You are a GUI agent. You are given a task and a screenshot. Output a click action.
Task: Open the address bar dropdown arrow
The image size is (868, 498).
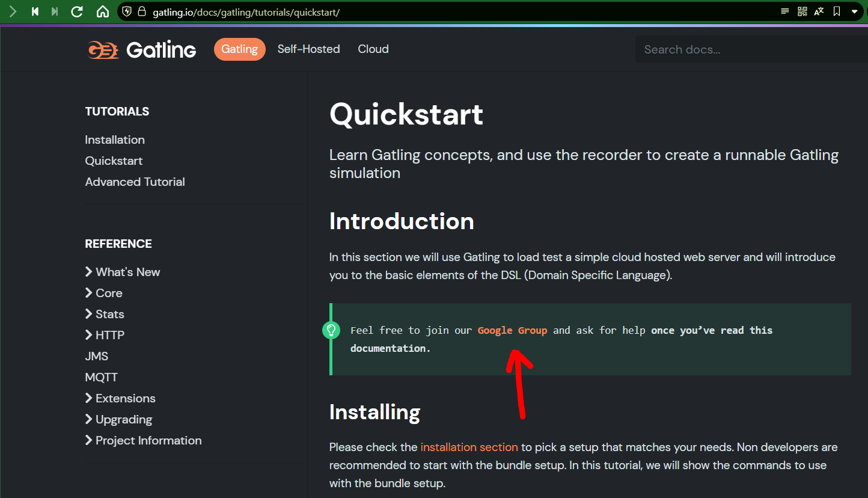click(854, 11)
